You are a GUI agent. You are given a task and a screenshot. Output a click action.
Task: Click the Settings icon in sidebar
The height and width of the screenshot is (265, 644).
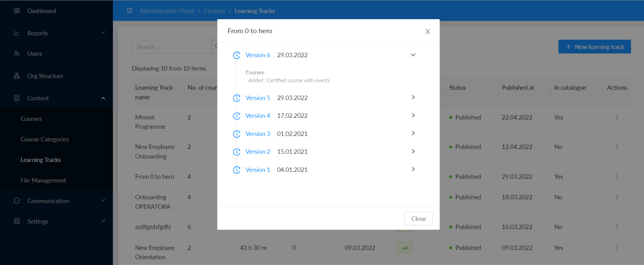17,221
